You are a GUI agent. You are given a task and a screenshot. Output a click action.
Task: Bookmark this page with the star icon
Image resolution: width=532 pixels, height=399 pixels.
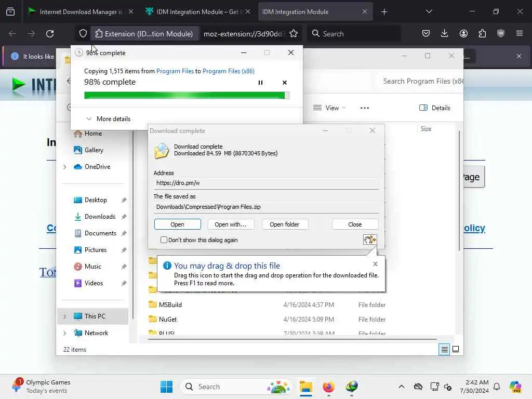click(294, 34)
